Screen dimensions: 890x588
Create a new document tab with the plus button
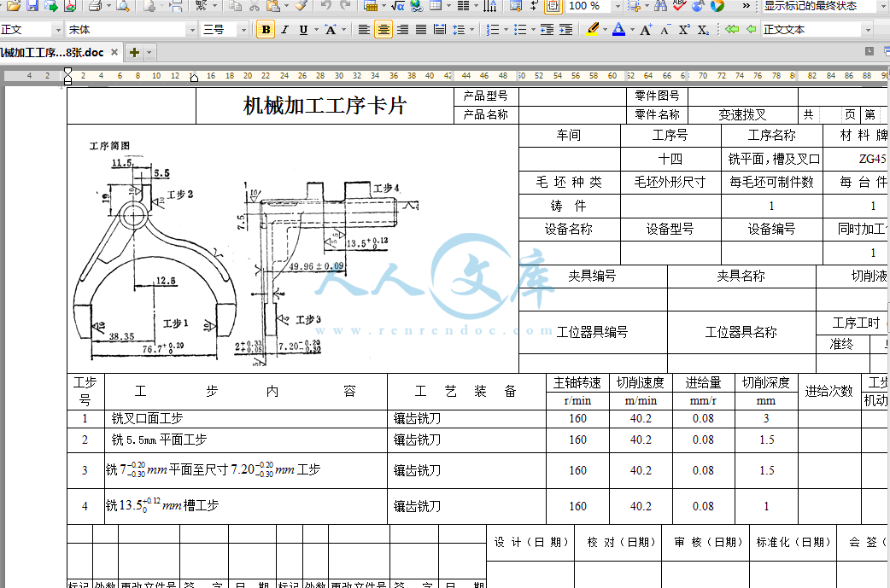coord(134,53)
